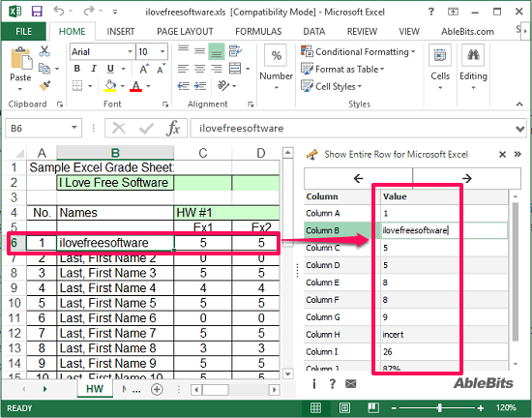Switch to the AbleBits.com tab
Image resolution: width=532 pixels, height=418 pixels.
coord(467,32)
